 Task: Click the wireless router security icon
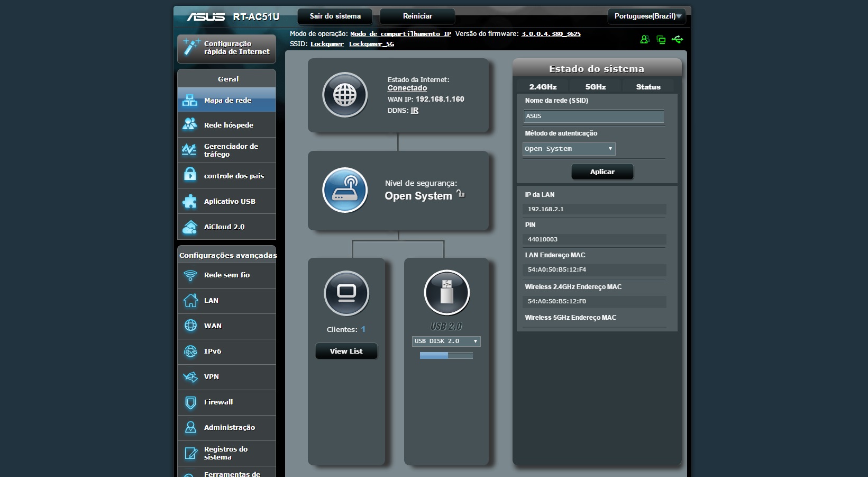point(345,190)
